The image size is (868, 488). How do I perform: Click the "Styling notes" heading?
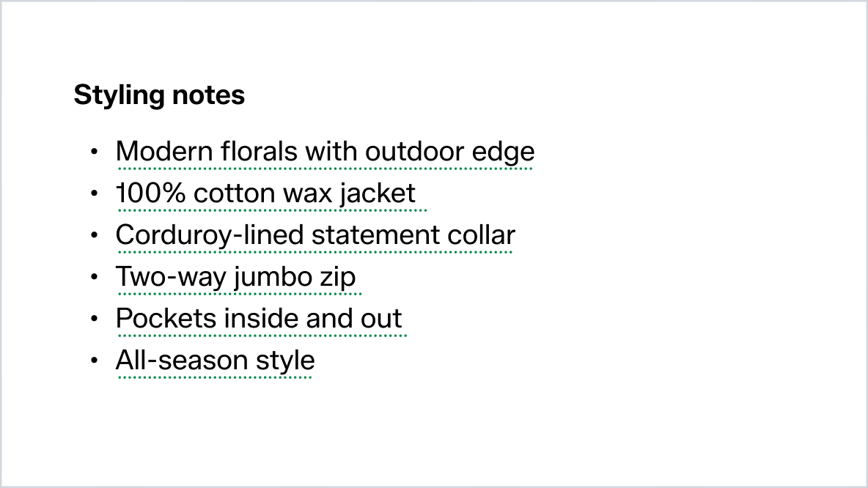[159, 96]
